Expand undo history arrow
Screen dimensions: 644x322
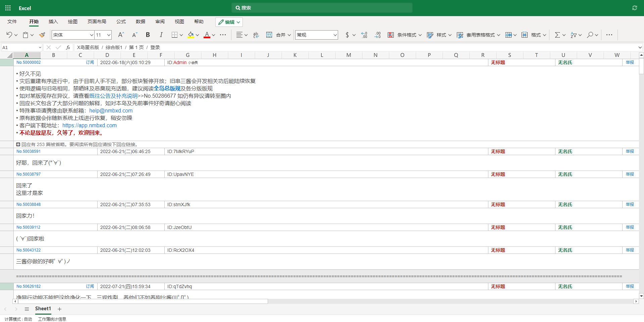[16, 35]
